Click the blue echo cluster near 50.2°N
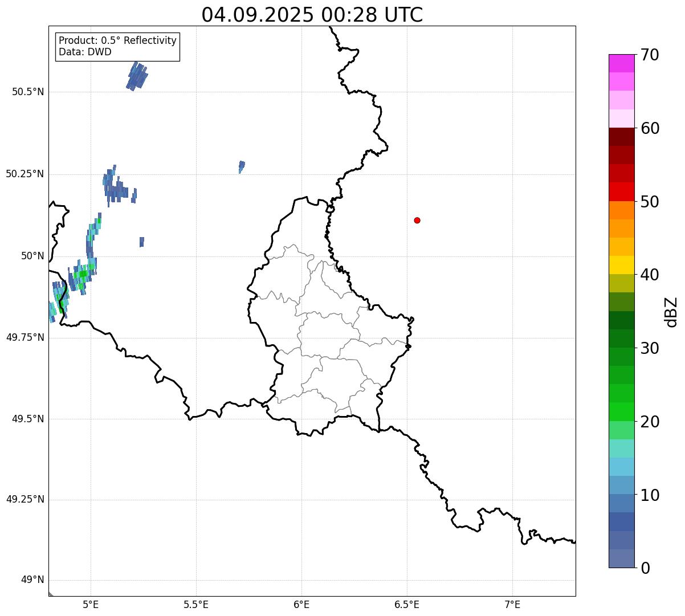This screenshot has width=685, height=616. pos(118,186)
